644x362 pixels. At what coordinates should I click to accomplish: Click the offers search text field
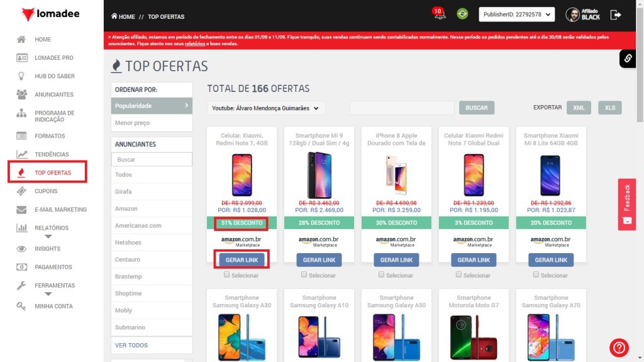[x=402, y=108]
